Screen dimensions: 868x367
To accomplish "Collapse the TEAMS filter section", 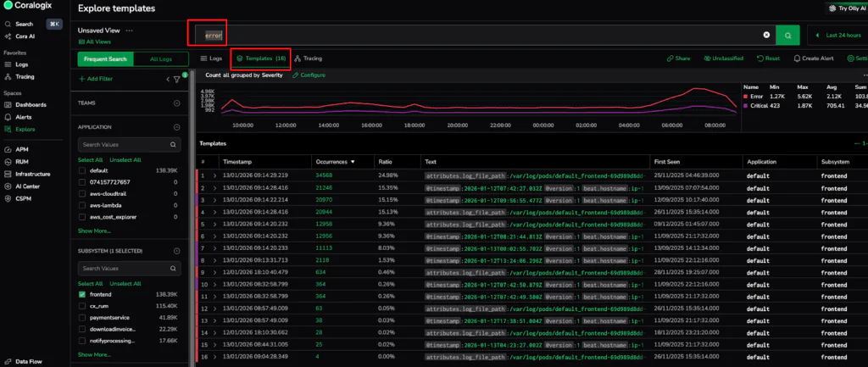I will 176,103.
